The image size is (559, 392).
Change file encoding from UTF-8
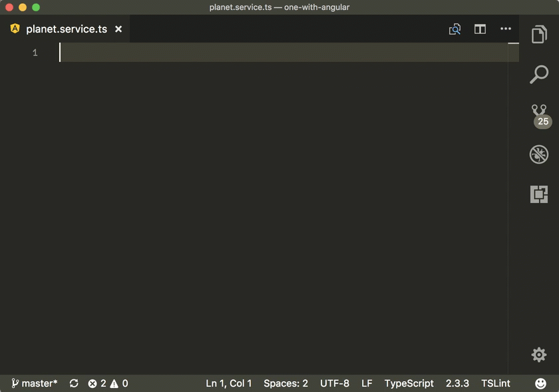tap(334, 383)
